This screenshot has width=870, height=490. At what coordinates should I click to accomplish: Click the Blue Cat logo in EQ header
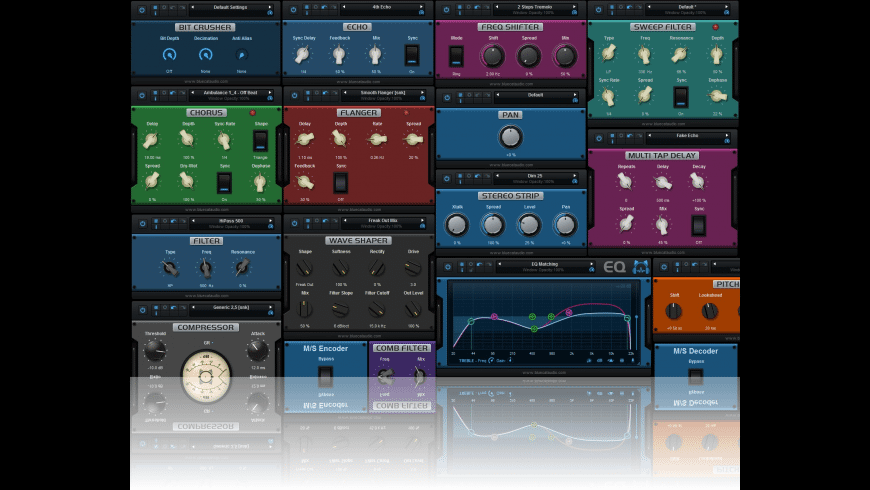(641, 267)
